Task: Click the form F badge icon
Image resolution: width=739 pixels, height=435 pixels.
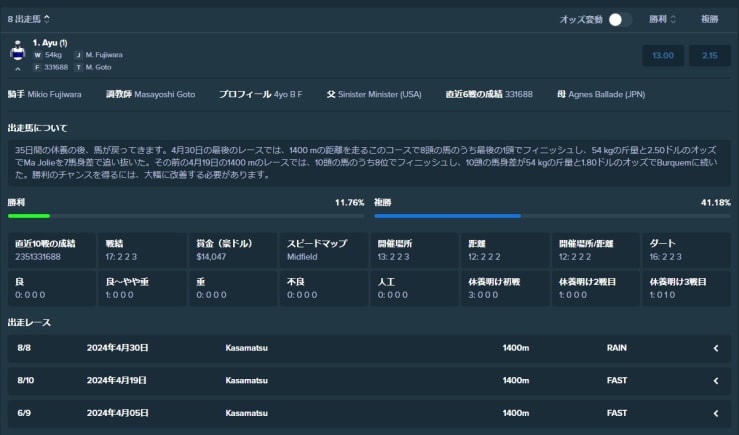Action: [37, 67]
